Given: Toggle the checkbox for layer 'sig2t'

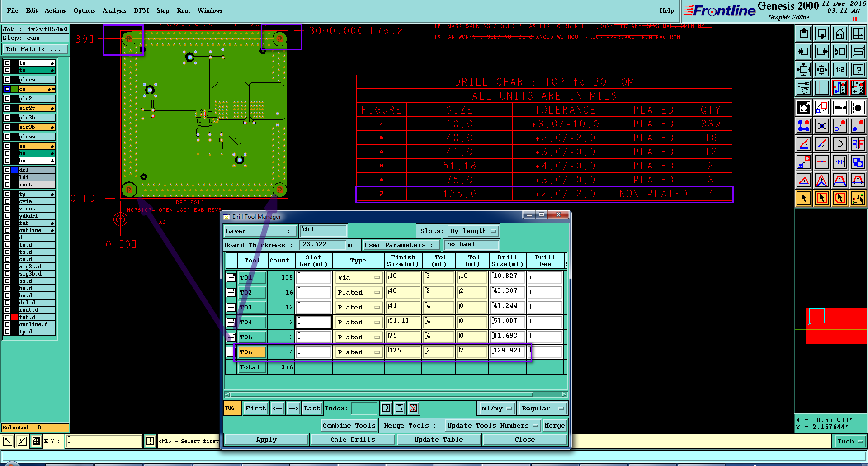Looking at the screenshot, I should 7,108.
